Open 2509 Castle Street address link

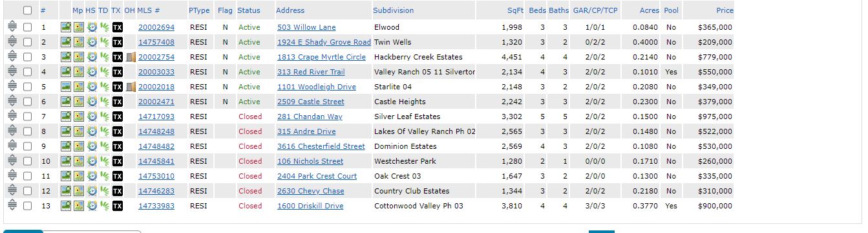click(x=311, y=102)
